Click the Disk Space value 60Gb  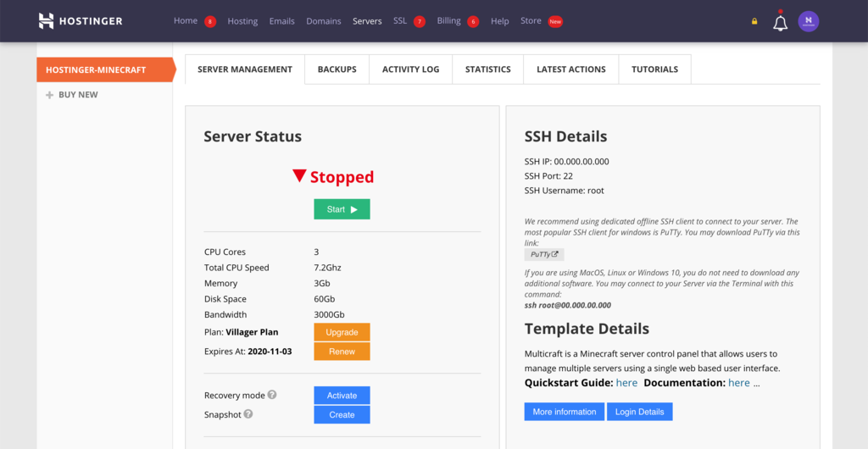325,299
